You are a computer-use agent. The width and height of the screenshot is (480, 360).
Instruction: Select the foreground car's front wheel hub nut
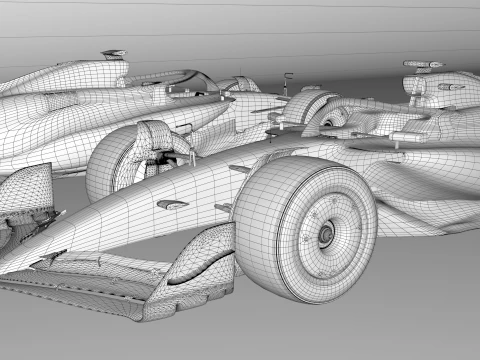click(326, 234)
